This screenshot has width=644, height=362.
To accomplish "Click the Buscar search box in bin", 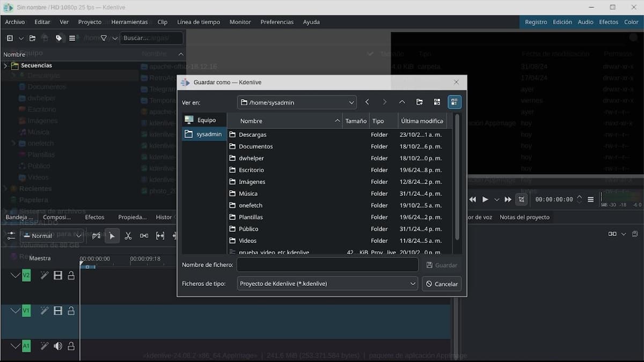I will [x=151, y=38].
